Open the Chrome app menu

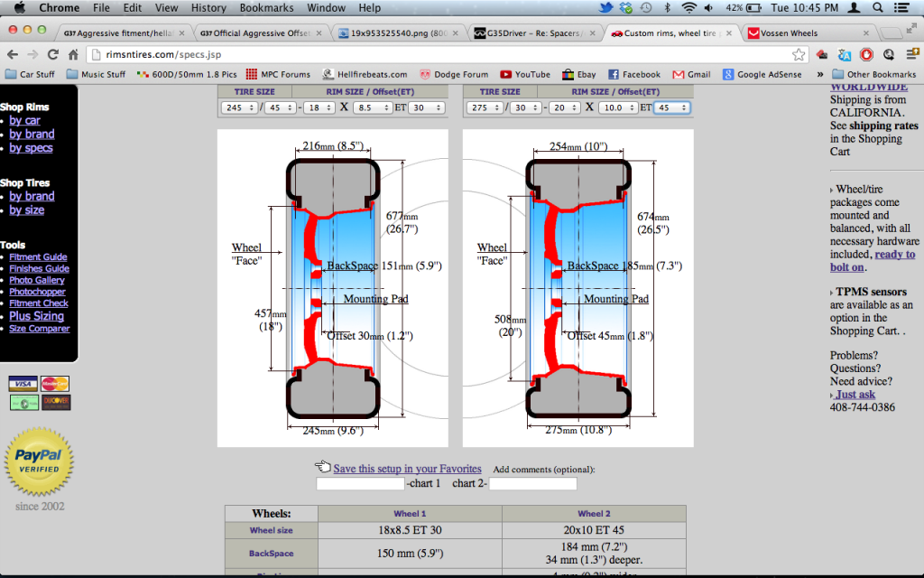(x=59, y=7)
